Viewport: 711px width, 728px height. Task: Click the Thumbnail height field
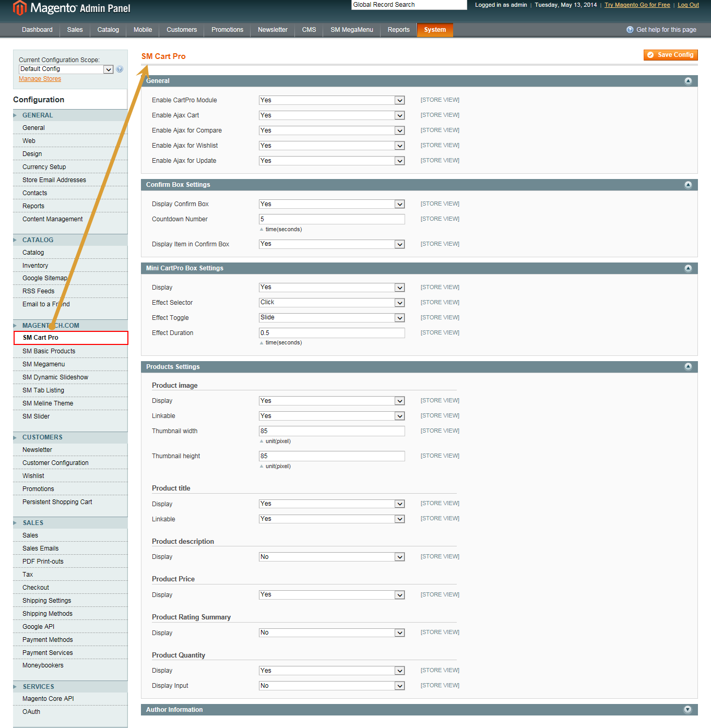click(x=332, y=456)
